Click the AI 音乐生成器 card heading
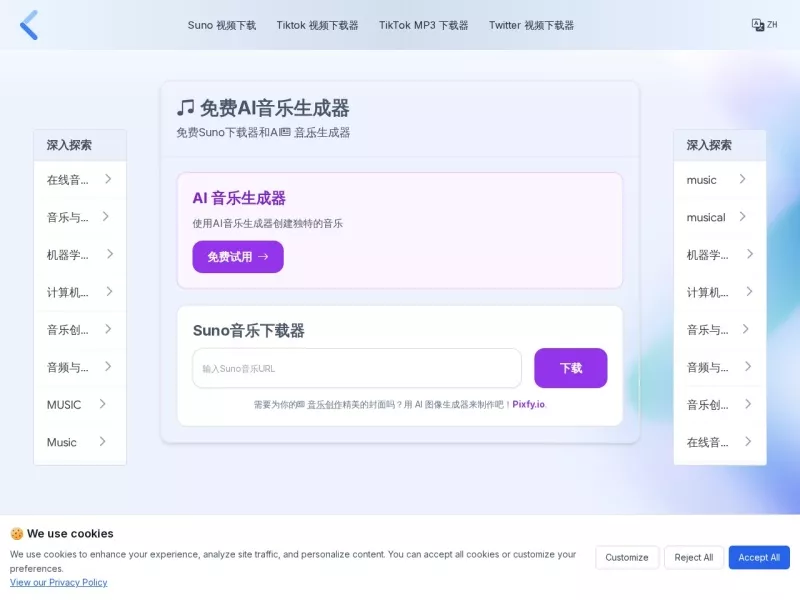Image resolution: width=800 pixels, height=600 pixels. click(x=239, y=198)
